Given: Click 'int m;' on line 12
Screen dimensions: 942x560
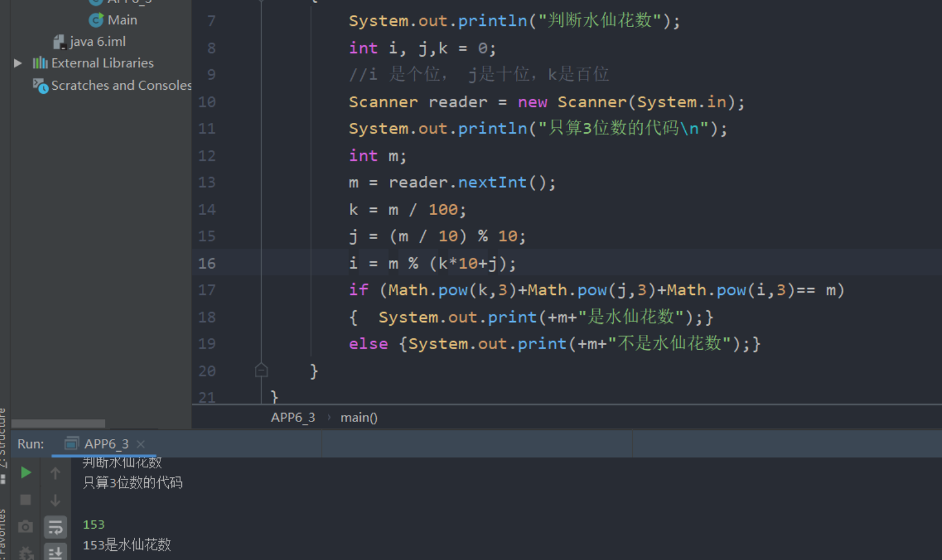Looking at the screenshot, I should point(377,155).
